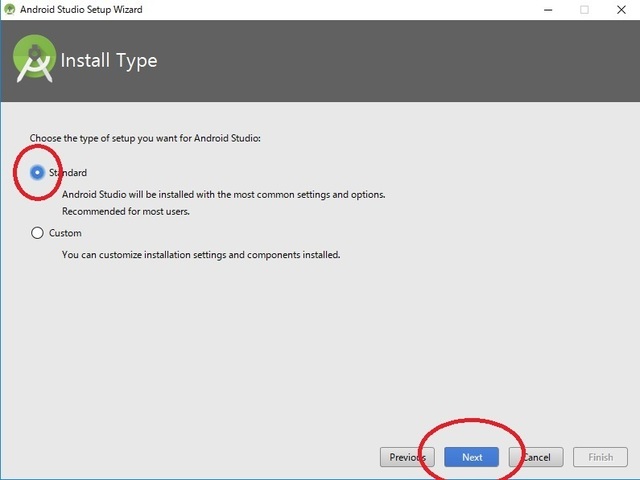
Task: Go back with the Previous button
Action: click(407, 457)
